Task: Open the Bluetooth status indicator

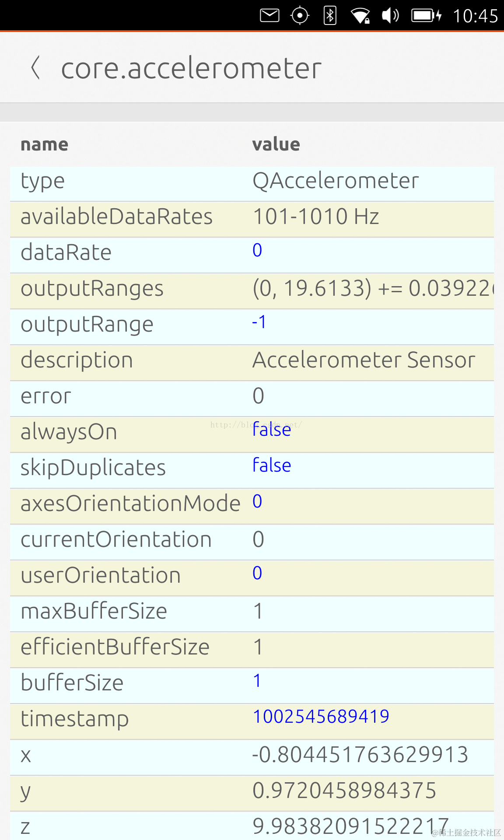Action: point(330,16)
